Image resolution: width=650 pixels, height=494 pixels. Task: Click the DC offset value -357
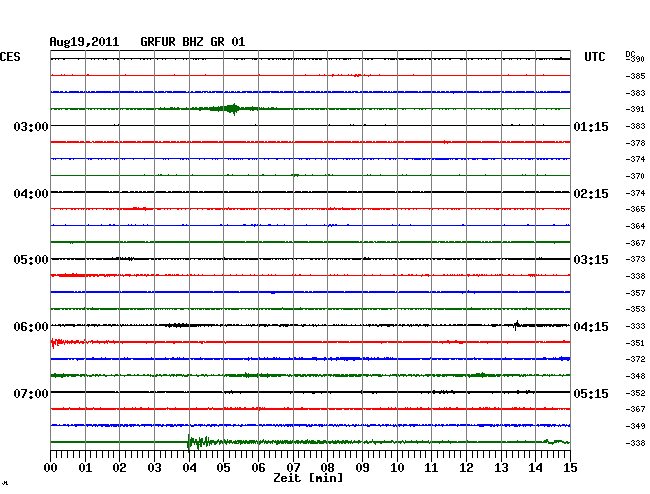click(x=635, y=293)
